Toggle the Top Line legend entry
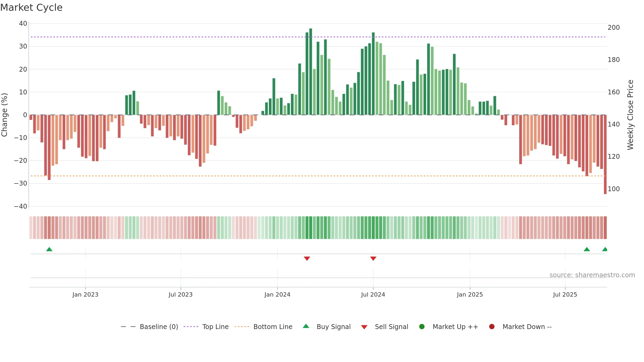644x362 pixels. tap(206, 327)
